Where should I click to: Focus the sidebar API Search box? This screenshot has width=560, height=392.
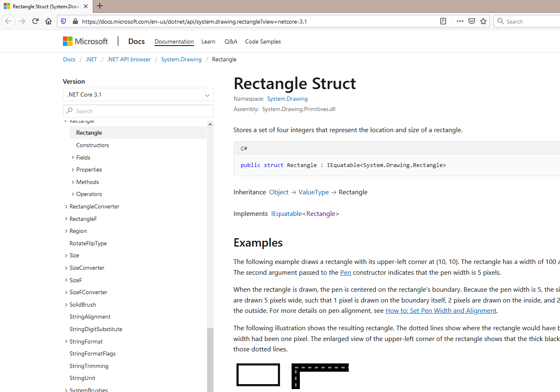tap(138, 111)
